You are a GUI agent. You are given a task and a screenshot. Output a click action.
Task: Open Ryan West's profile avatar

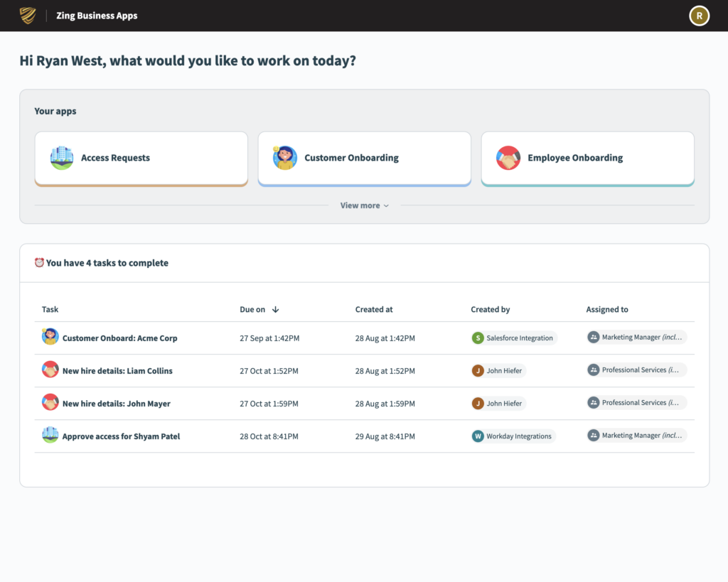coord(699,15)
